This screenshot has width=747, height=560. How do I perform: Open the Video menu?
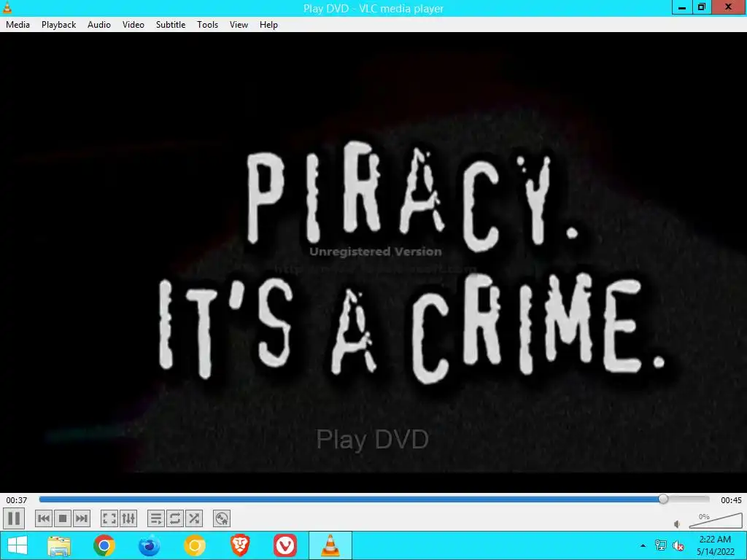pyautogui.click(x=133, y=25)
